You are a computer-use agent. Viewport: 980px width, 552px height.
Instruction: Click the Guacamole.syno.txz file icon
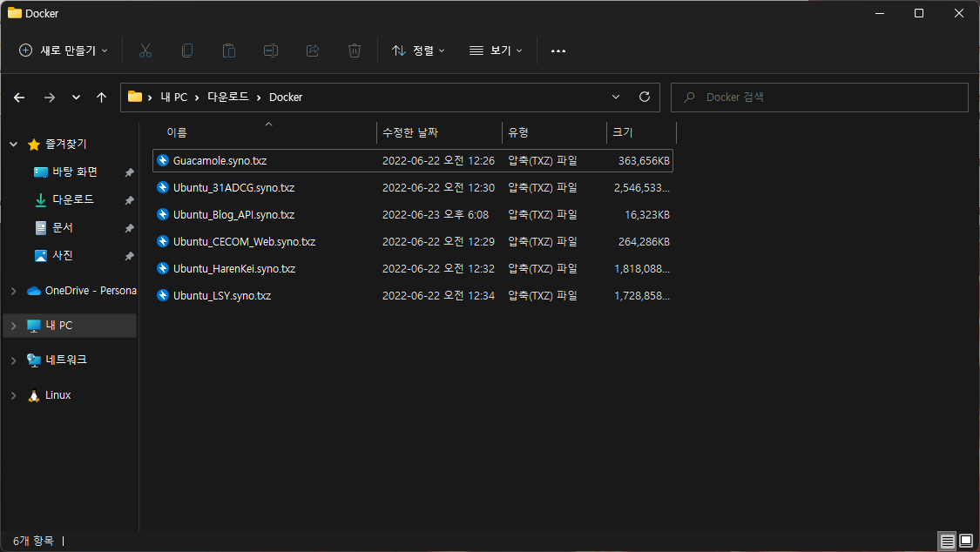tap(163, 160)
